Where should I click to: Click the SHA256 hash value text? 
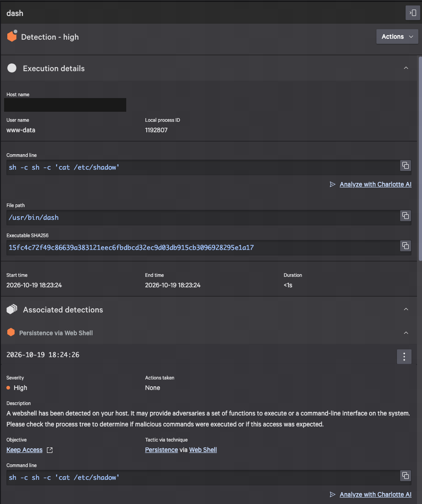(x=131, y=248)
